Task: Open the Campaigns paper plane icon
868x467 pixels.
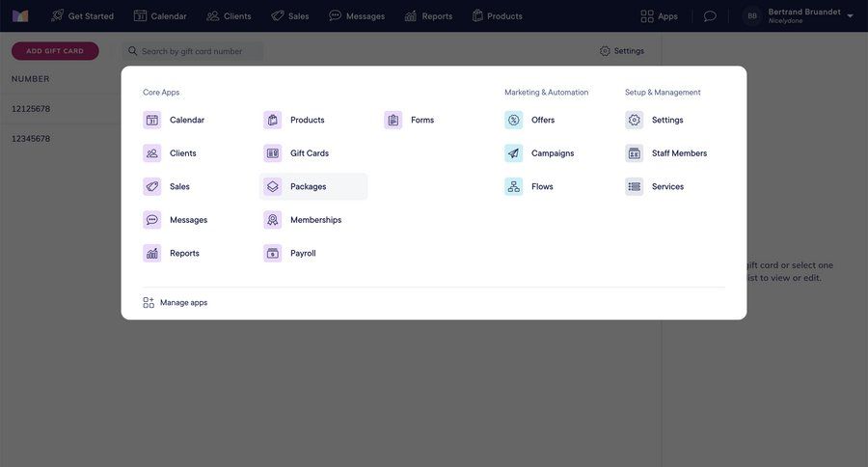Action: click(514, 152)
